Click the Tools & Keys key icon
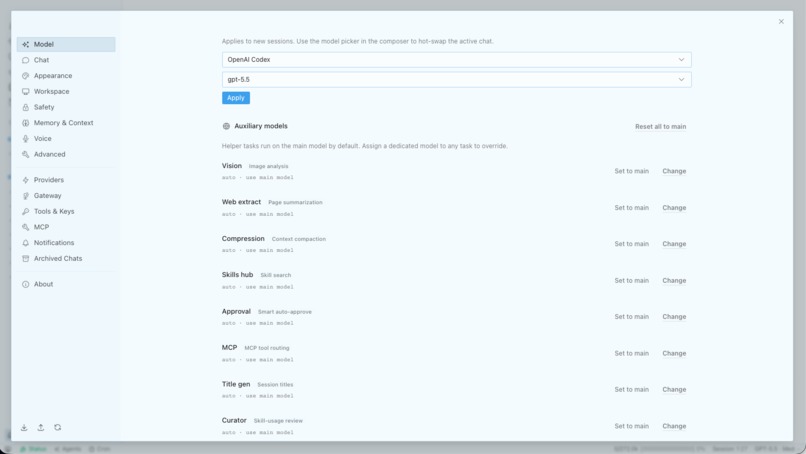This screenshot has height=454, width=806. (25, 211)
